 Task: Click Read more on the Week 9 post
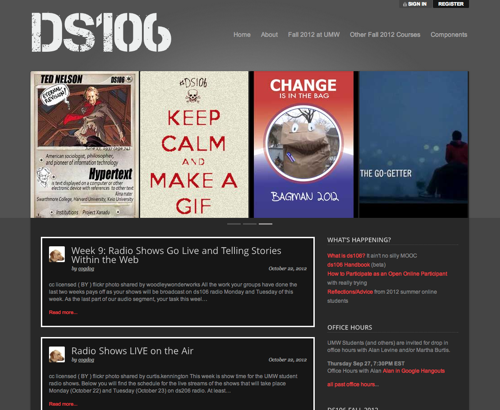coord(63,312)
